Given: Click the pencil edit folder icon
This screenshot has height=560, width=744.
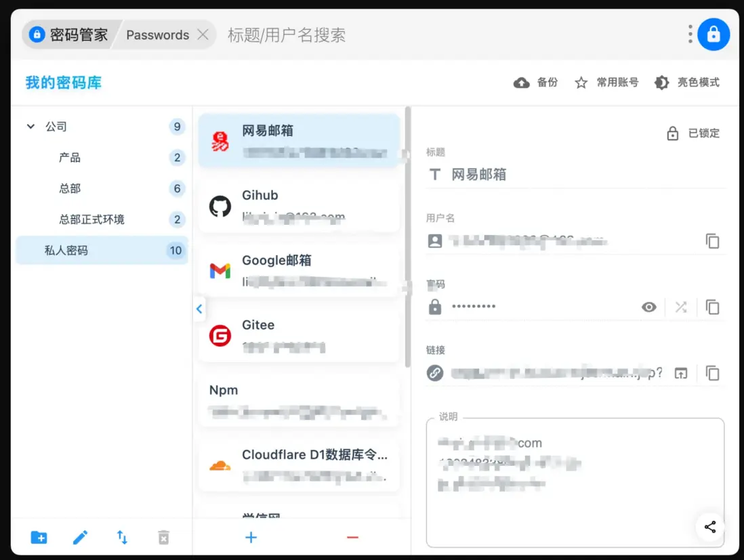Looking at the screenshot, I should [80, 537].
